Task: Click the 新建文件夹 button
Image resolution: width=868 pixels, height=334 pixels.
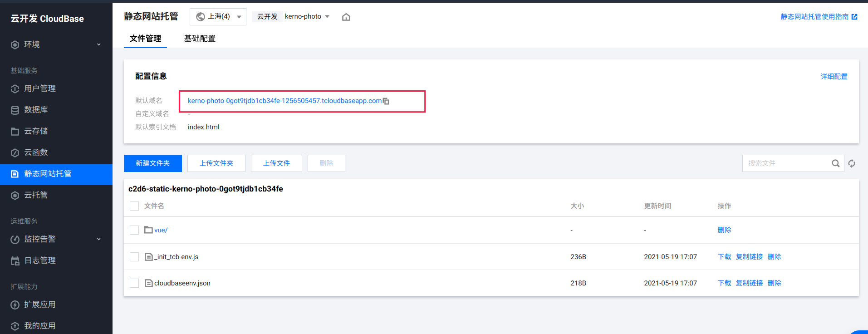Action: tap(153, 163)
